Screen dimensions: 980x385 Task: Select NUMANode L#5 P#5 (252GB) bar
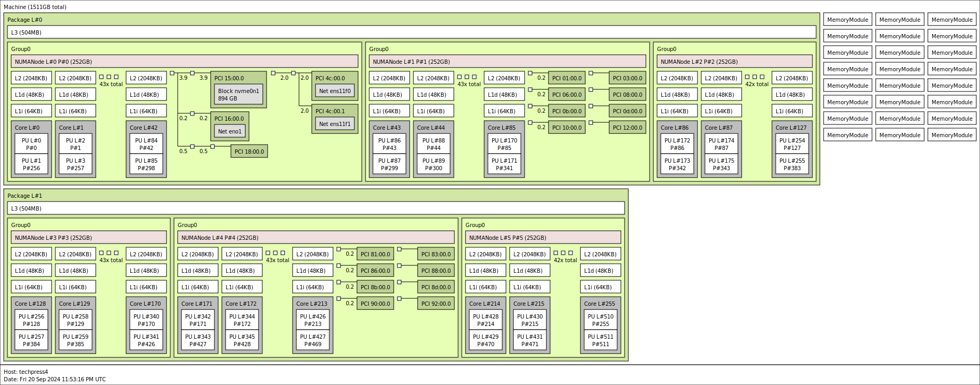(543, 238)
